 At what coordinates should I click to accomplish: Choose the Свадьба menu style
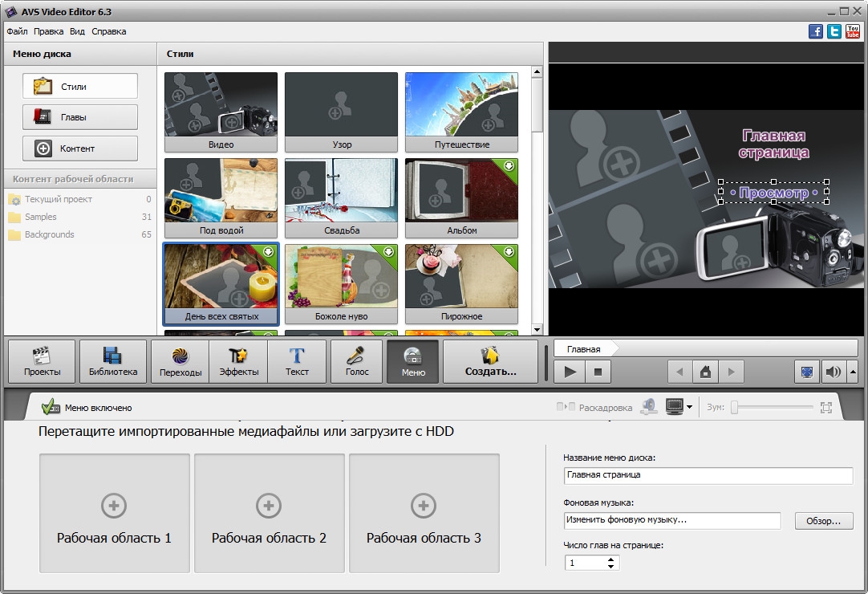(341, 197)
